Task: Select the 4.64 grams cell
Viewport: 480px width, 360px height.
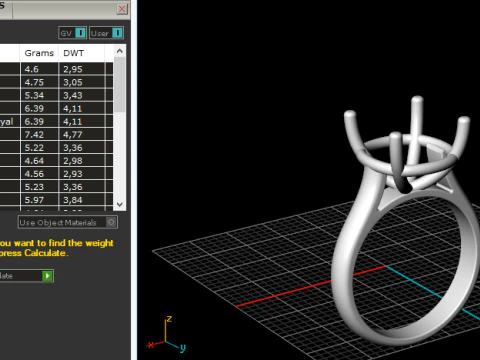Action: point(39,160)
